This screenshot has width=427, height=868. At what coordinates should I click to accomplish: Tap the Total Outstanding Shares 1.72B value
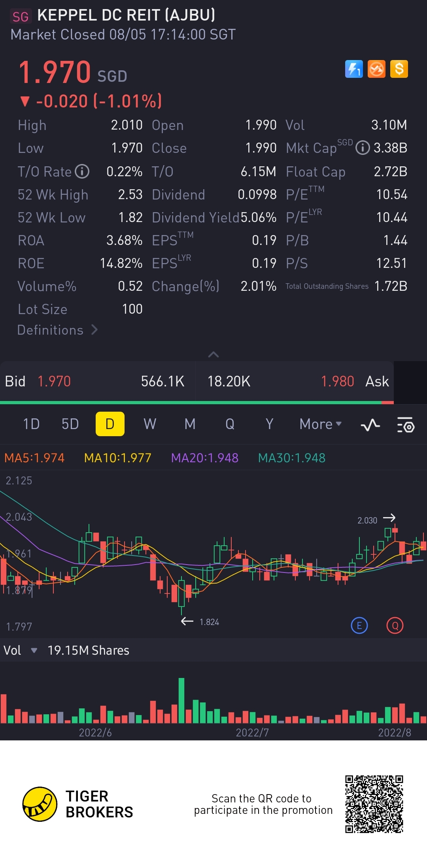tap(391, 286)
